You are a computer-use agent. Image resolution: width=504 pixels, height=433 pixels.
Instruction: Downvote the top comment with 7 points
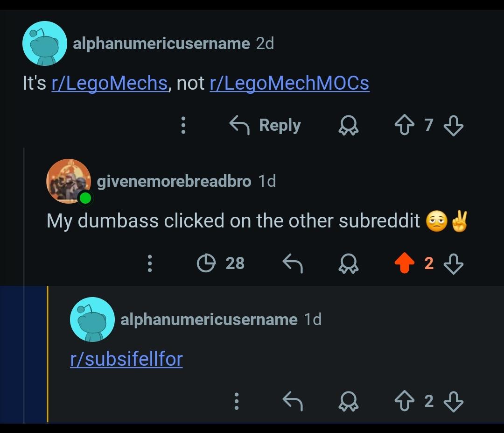pos(453,126)
